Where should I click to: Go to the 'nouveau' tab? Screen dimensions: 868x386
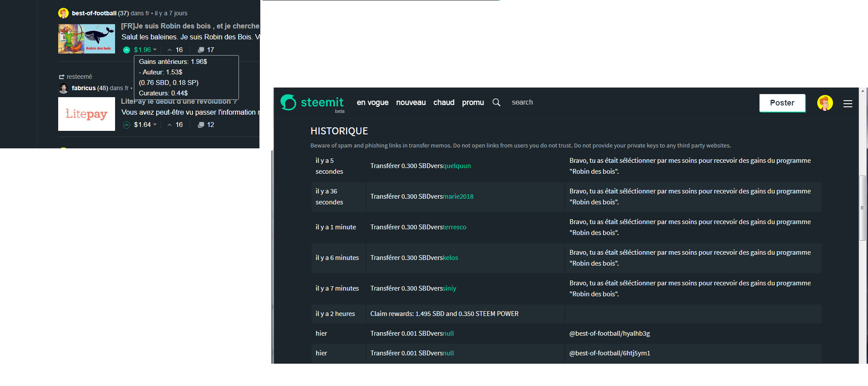(x=411, y=102)
